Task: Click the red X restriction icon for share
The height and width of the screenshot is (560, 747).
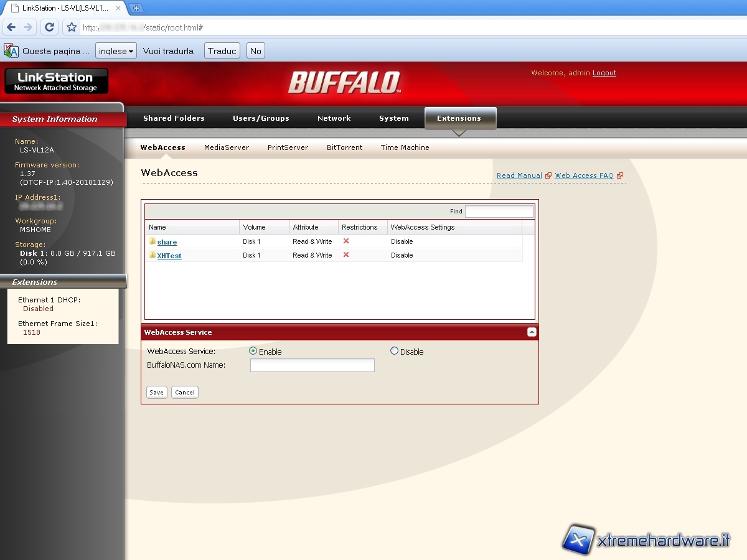Action: pos(346,241)
